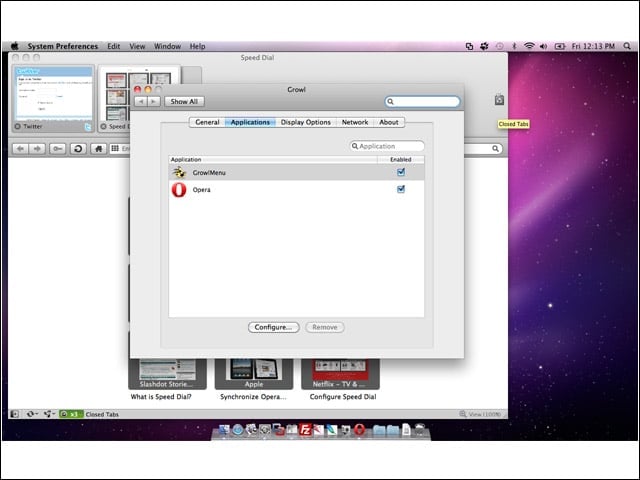The height and width of the screenshot is (480, 640).
Task: Launch FileZilla from the Dock
Action: coord(305,430)
